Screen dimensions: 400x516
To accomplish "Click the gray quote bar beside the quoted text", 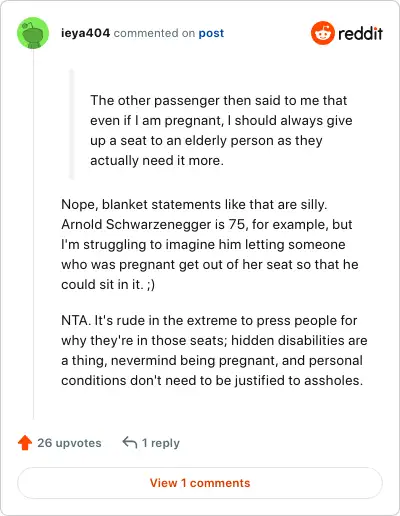I will (71, 124).
